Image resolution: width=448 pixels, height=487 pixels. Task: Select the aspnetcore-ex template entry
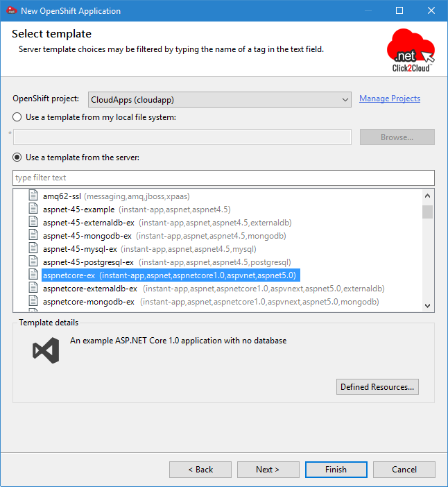(170, 275)
